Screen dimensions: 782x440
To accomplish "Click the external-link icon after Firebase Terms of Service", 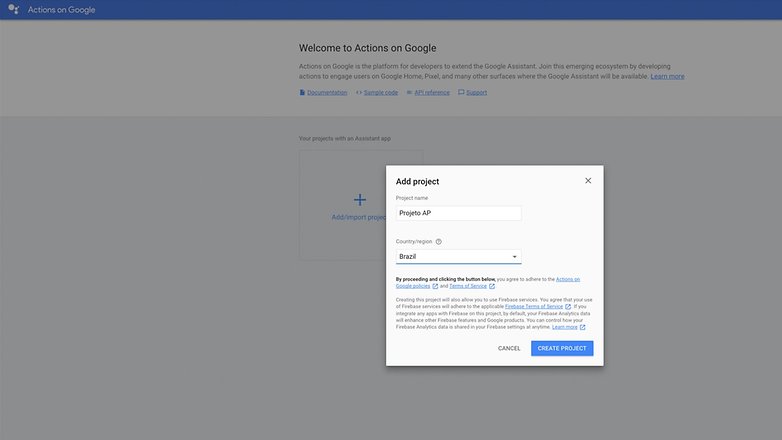I will tap(568, 307).
